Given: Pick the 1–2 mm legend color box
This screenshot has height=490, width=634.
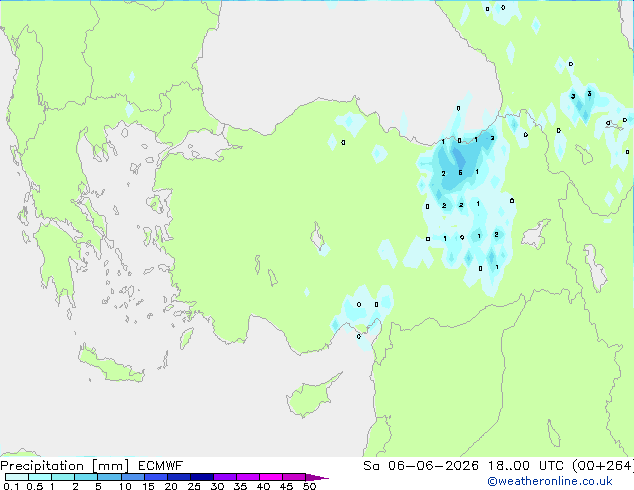Looking at the screenshot, I should point(63,477).
